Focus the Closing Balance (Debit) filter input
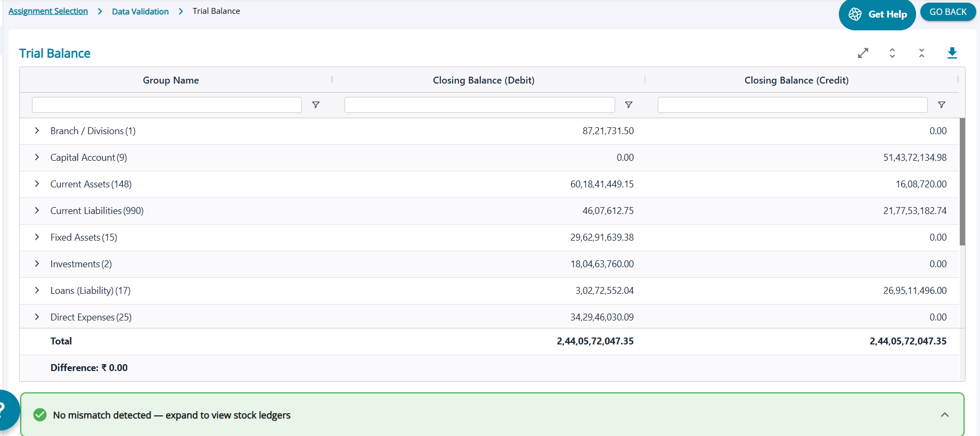 tap(480, 105)
